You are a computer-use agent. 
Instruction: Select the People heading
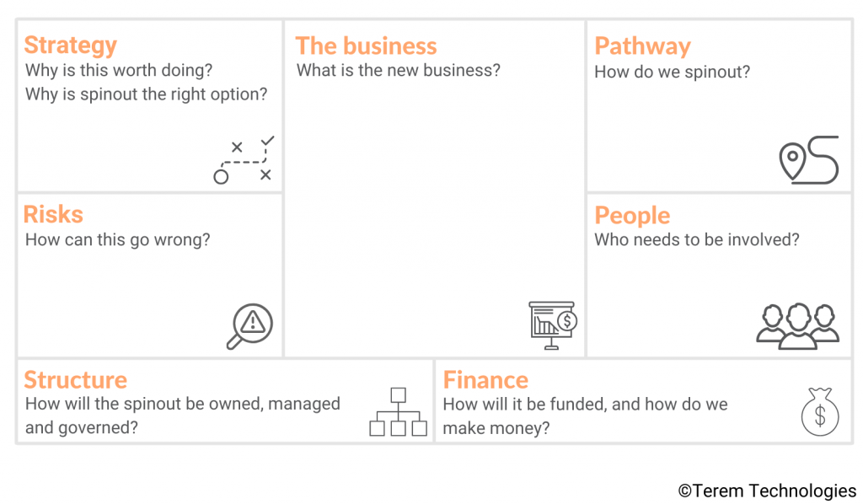click(632, 216)
